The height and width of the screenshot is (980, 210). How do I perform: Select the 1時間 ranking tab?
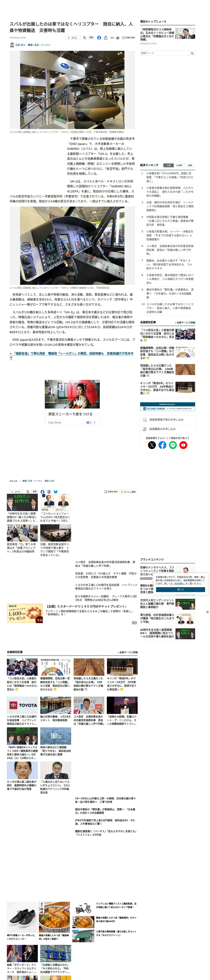[x=168, y=165]
